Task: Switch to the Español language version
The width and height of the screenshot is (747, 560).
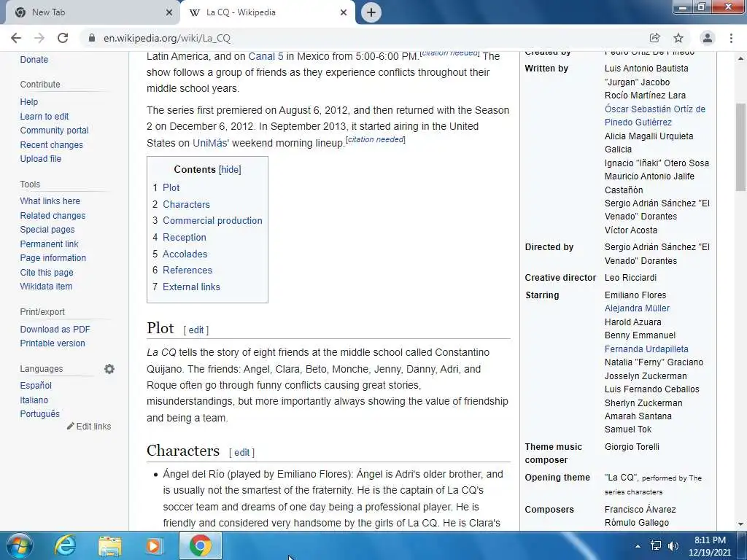Action: click(36, 385)
